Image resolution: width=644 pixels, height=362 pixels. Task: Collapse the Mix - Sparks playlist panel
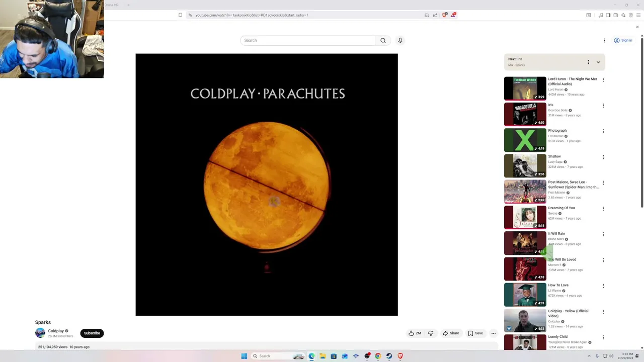(598, 62)
